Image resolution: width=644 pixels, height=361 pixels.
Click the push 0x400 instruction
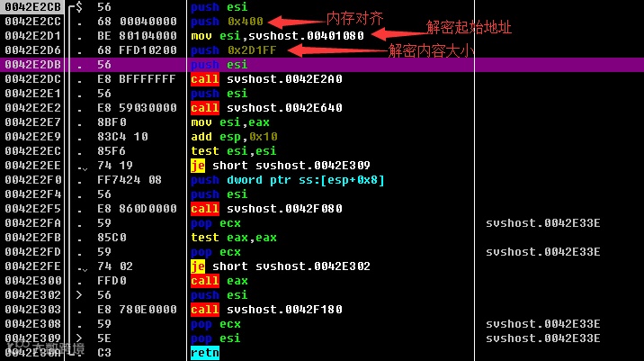click(x=227, y=22)
